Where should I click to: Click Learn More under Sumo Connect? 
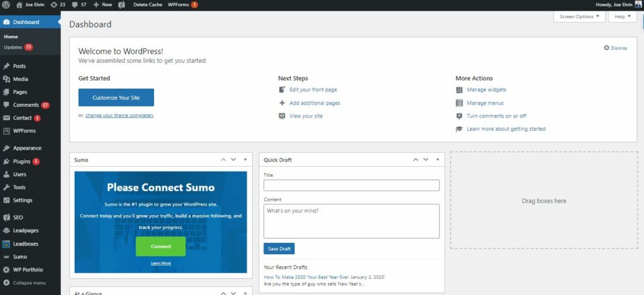pyautogui.click(x=160, y=264)
